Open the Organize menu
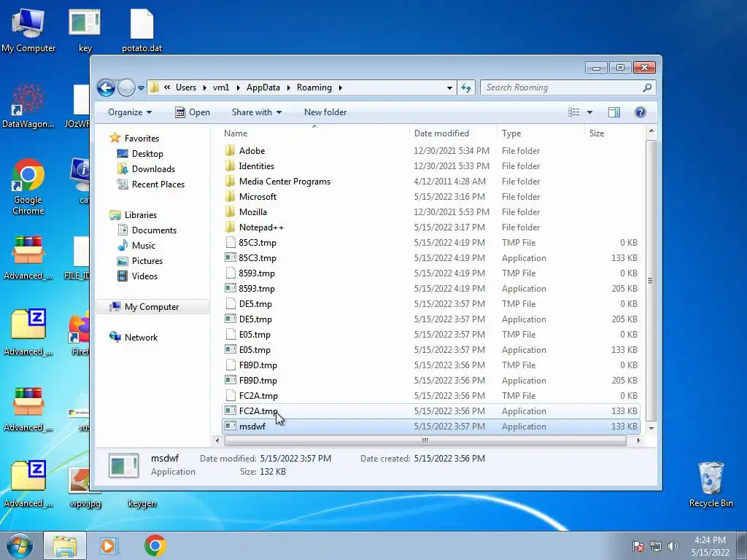 click(x=130, y=112)
